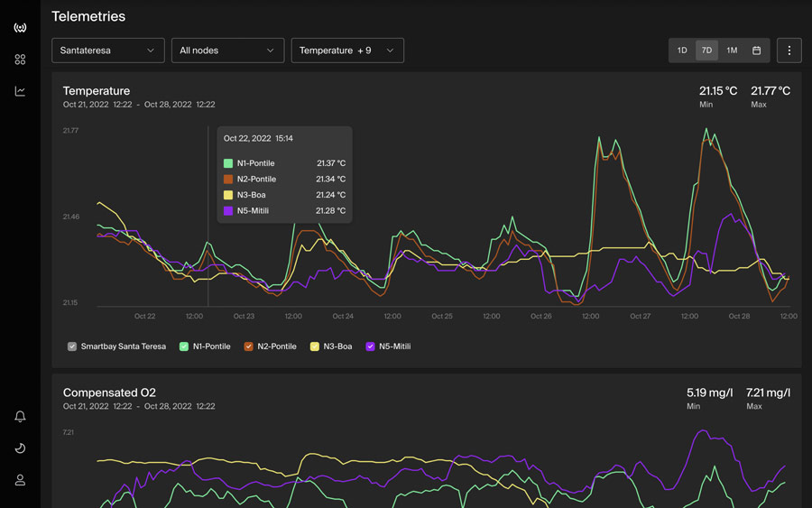
Task: Click the Temperature chart title
Action: [x=97, y=90]
